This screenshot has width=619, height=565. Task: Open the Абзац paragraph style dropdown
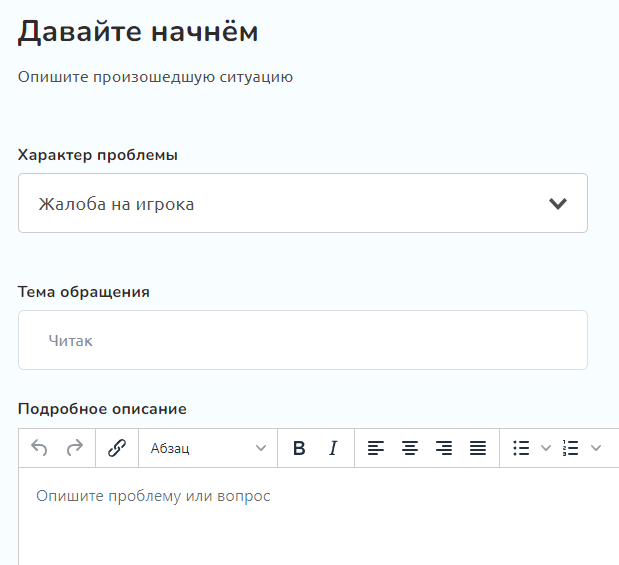click(x=208, y=448)
